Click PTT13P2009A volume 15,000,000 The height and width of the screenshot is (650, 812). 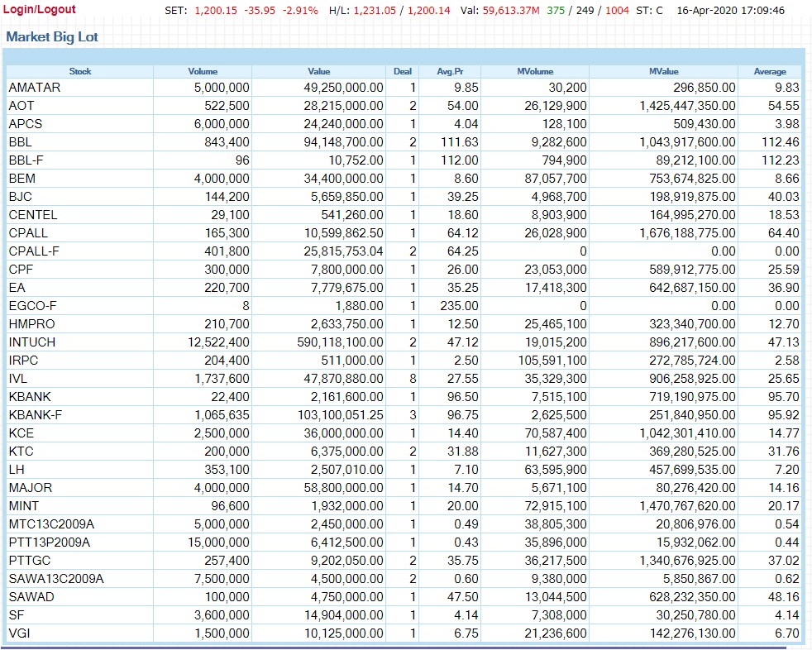pos(218,542)
